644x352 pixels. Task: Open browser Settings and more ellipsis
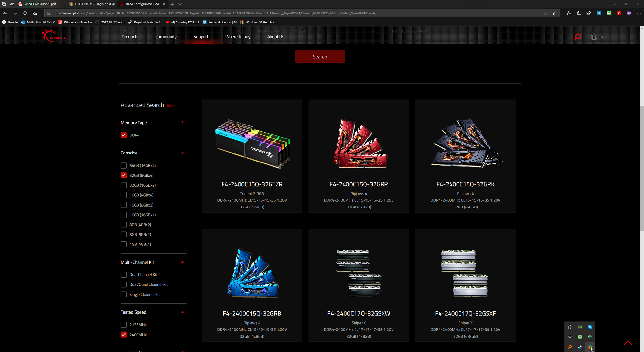click(639, 13)
